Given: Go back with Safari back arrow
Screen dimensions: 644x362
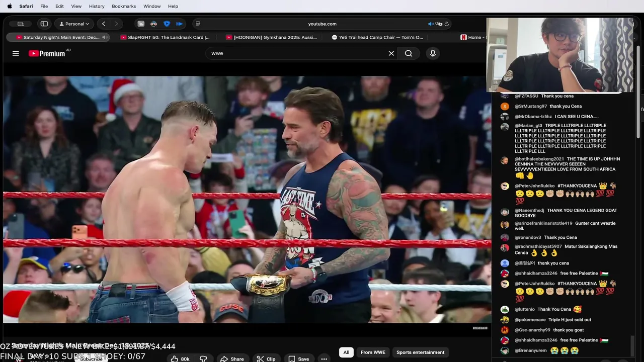Looking at the screenshot, I should [104, 24].
